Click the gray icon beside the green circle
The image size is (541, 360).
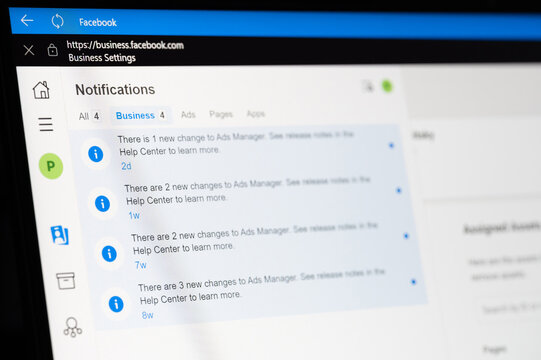tap(368, 86)
